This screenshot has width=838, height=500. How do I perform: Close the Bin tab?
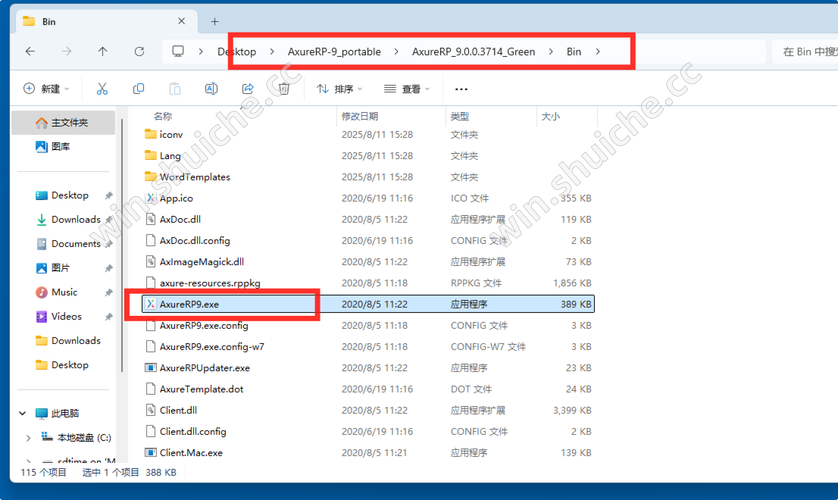(181, 21)
